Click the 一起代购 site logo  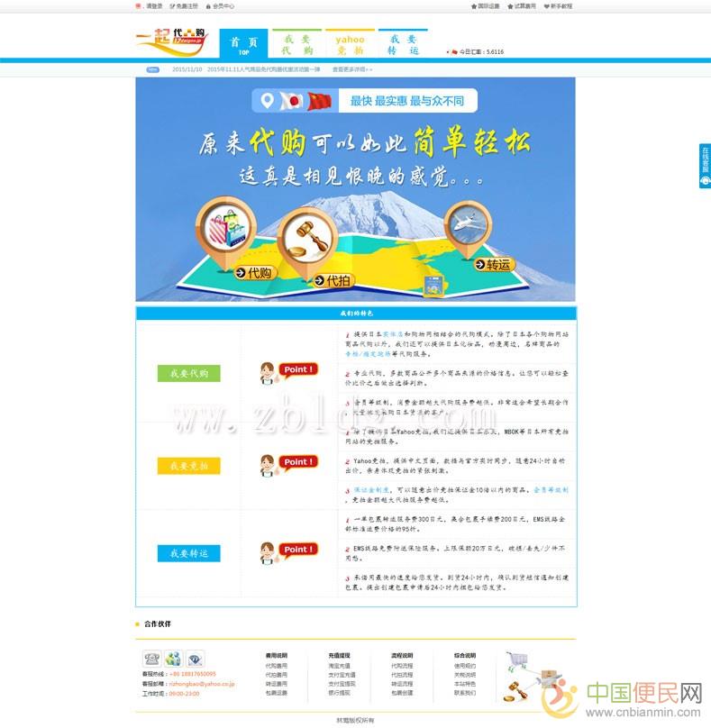point(171,43)
